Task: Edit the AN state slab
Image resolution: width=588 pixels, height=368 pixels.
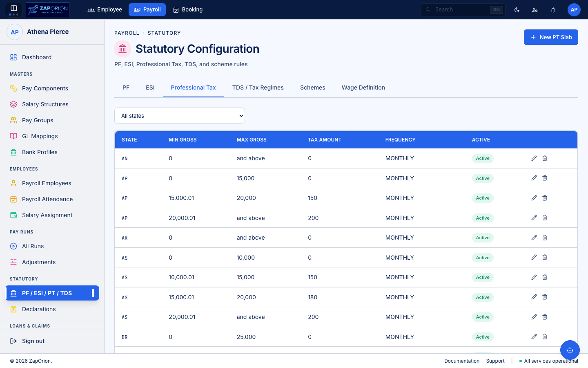Action: tap(534, 158)
